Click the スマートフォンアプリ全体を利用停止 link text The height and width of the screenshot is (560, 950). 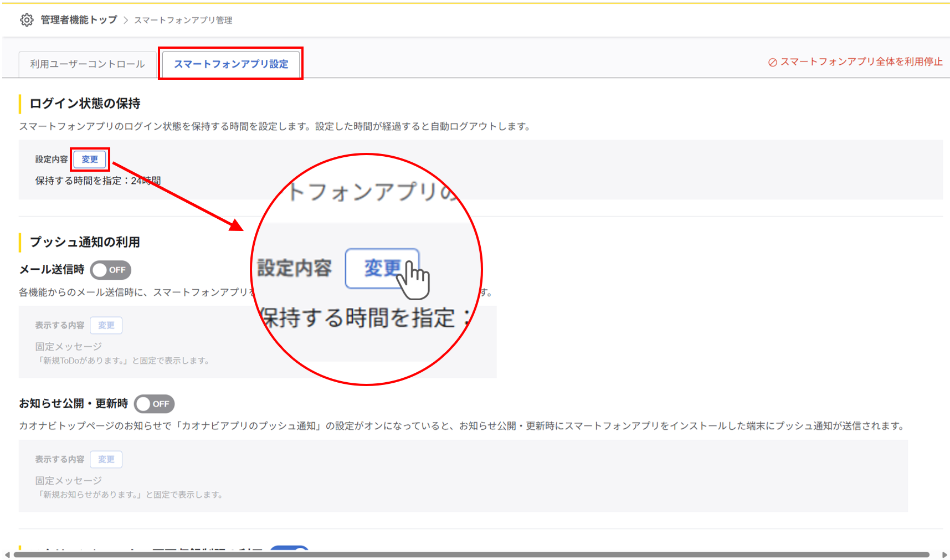[x=861, y=62]
